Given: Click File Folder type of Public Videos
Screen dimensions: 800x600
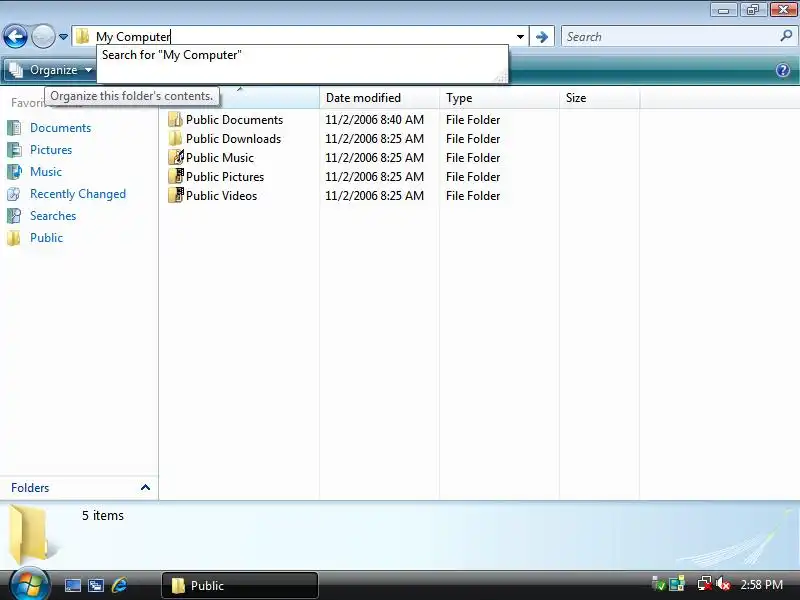Looking at the screenshot, I should [x=473, y=195].
